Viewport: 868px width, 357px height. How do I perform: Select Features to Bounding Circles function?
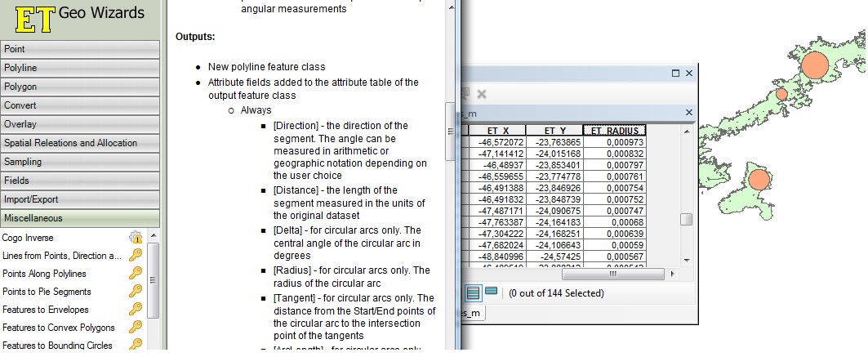coord(57,346)
